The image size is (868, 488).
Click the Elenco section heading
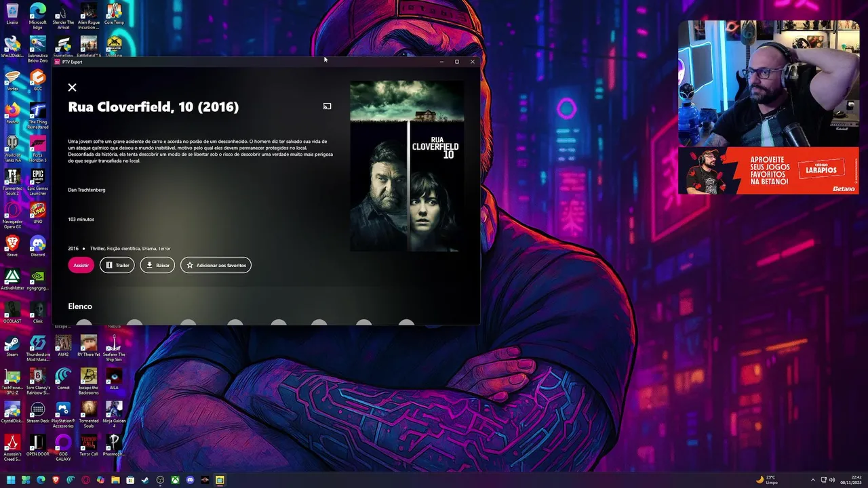80,306
